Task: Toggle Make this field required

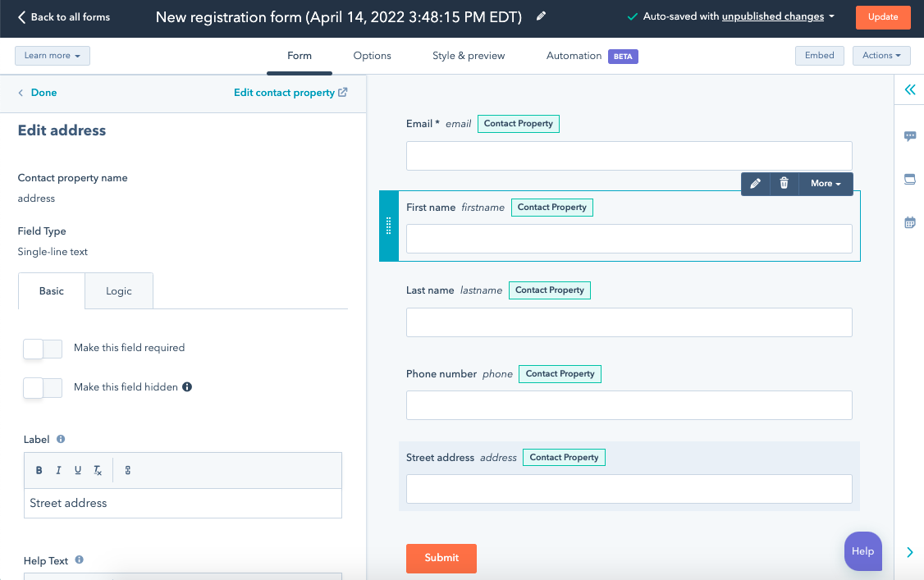Action: pos(43,349)
